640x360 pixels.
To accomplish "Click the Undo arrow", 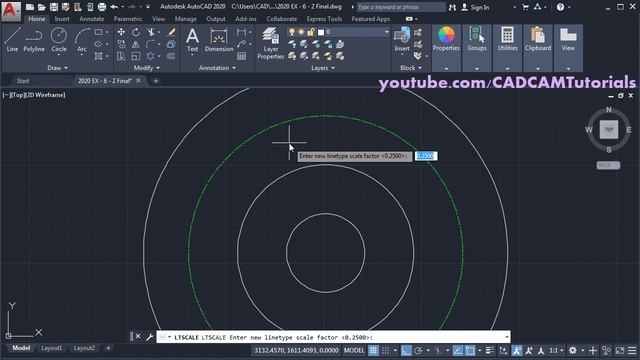I will [114, 7].
